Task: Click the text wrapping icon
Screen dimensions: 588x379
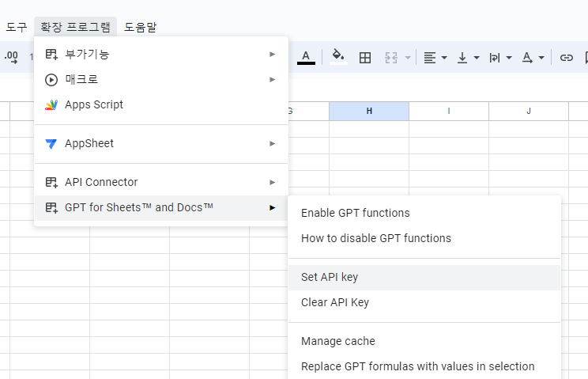Action: [495, 58]
